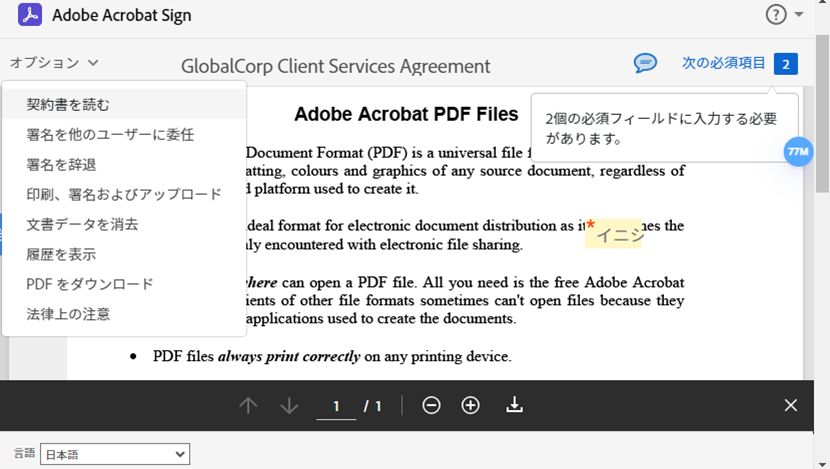Click the blue required fields count badge 2

point(786,64)
